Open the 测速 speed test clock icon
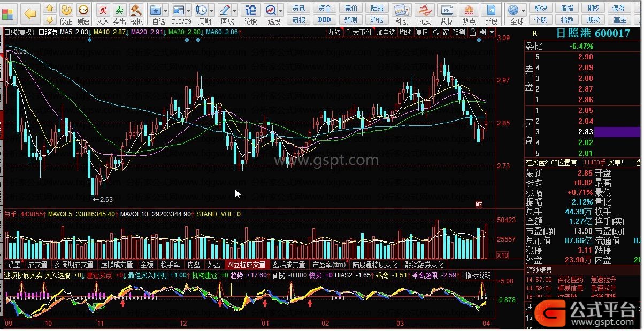Viewport: 644px width, 331px height. click(83, 14)
